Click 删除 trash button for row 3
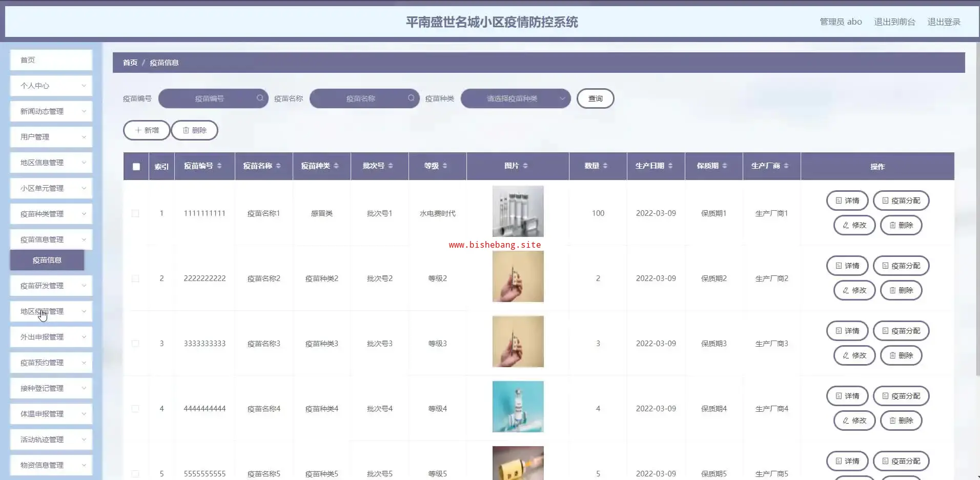Viewport: 980px width, 480px height. point(901,355)
